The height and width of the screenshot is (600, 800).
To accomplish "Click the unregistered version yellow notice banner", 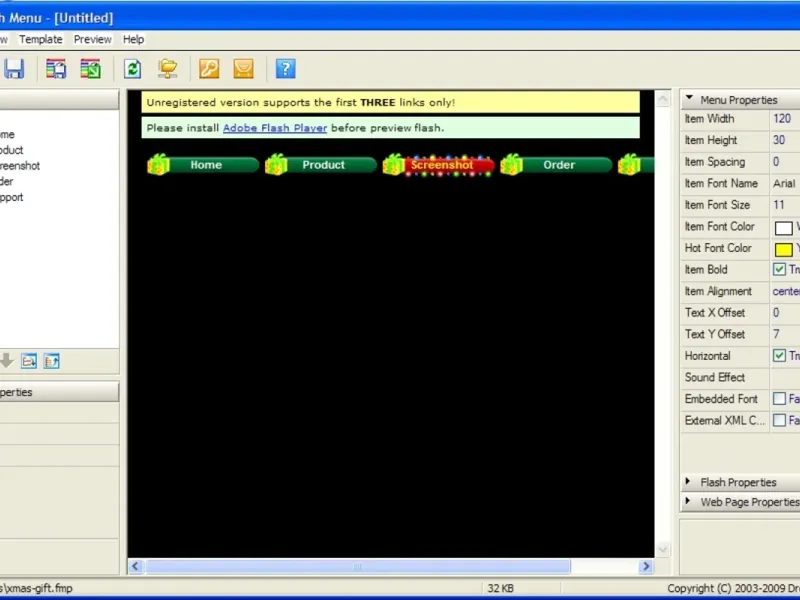I will point(390,102).
